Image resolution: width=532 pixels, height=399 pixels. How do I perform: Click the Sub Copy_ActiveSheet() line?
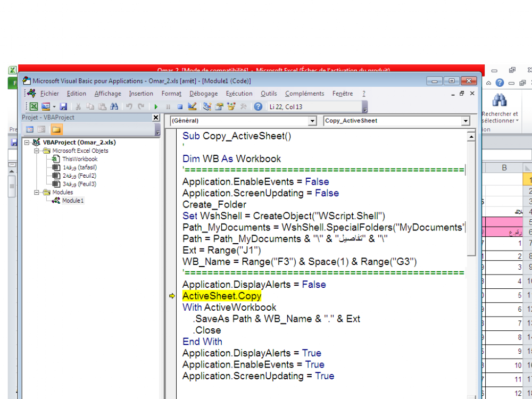[237, 136]
